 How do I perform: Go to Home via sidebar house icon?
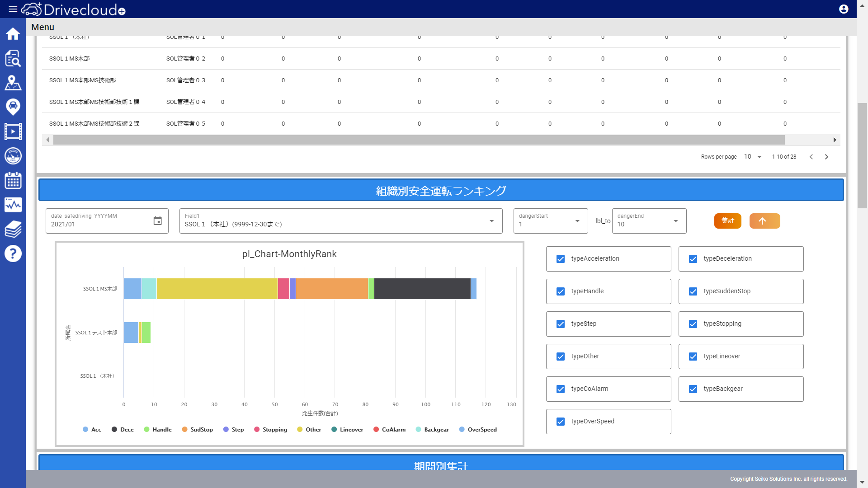click(x=13, y=34)
